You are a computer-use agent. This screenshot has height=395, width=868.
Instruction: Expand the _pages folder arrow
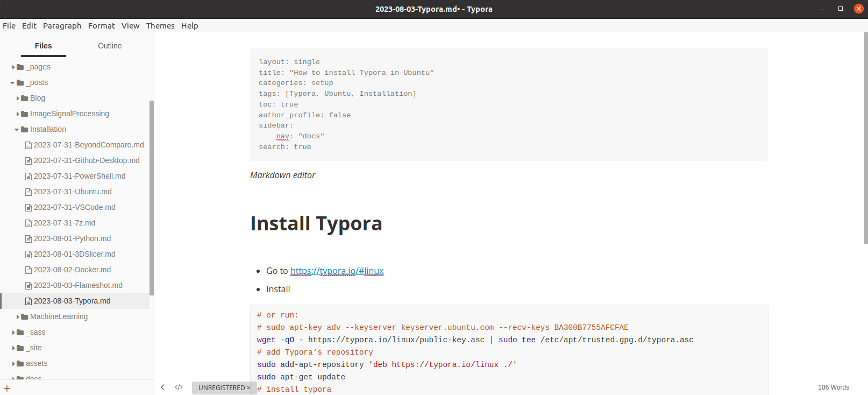pos(13,67)
